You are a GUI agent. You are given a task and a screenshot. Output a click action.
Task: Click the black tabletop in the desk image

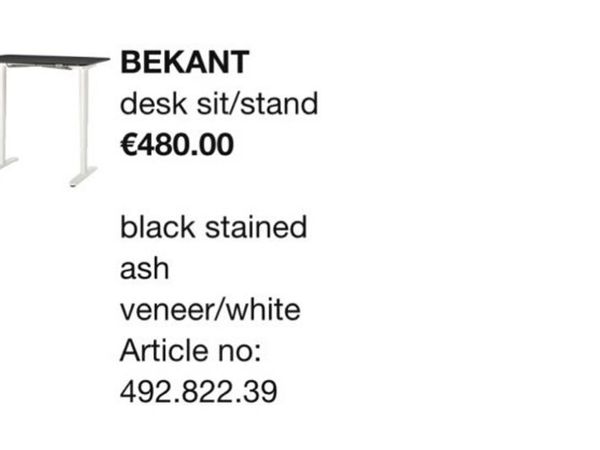(x=54, y=60)
